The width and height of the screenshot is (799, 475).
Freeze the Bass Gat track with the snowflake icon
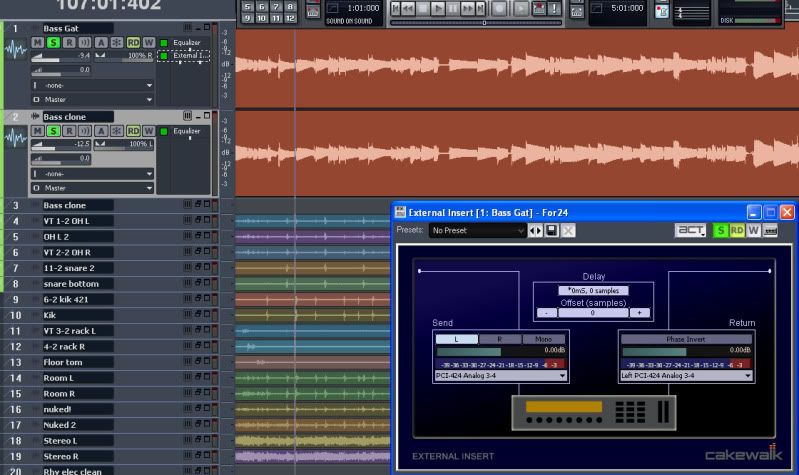(x=116, y=43)
